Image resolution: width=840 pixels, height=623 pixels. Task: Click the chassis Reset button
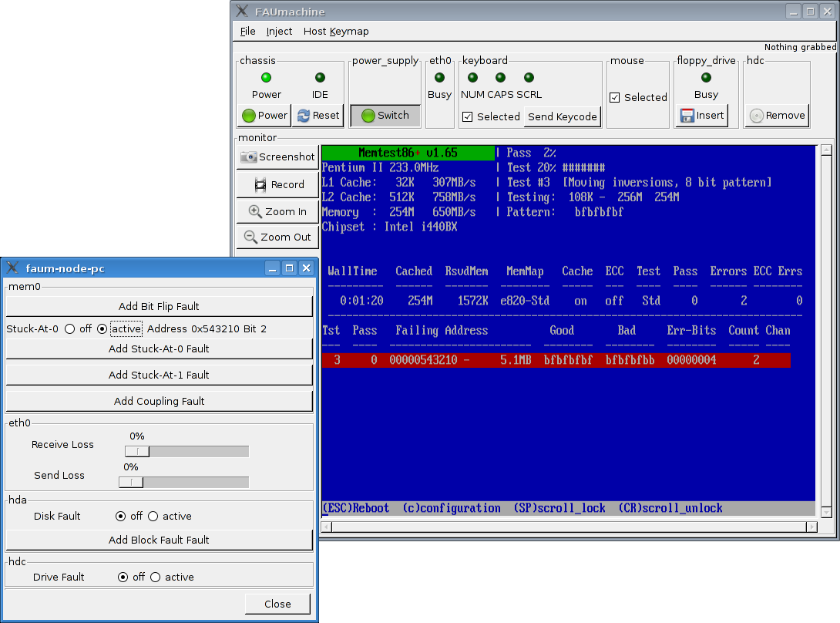coord(318,116)
